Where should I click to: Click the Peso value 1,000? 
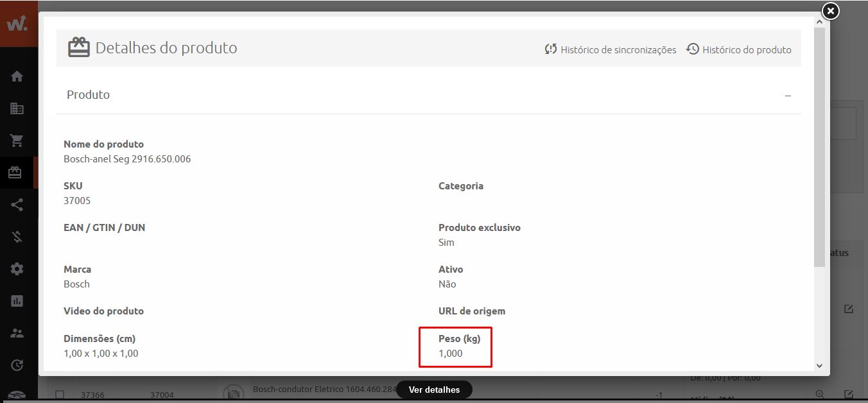pyautogui.click(x=451, y=353)
